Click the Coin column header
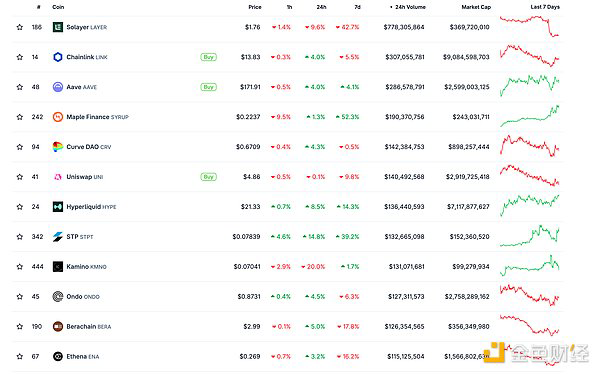 click(x=58, y=7)
